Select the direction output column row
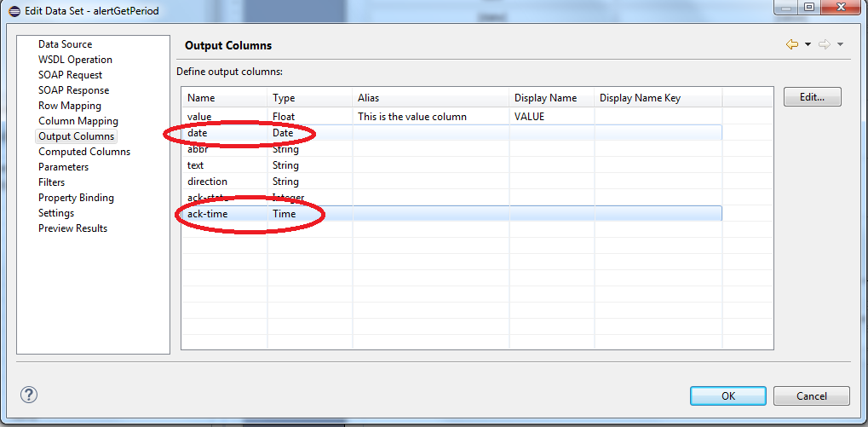This screenshot has height=427, width=868. (x=207, y=182)
